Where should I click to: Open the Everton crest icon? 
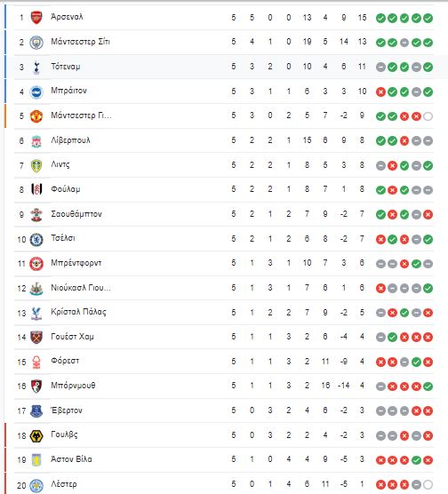[x=36, y=411]
